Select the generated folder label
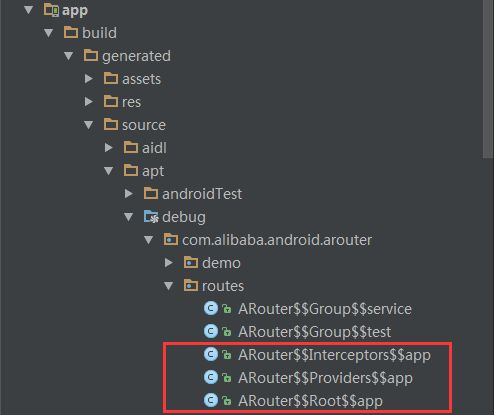494x415 pixels. 136,56
